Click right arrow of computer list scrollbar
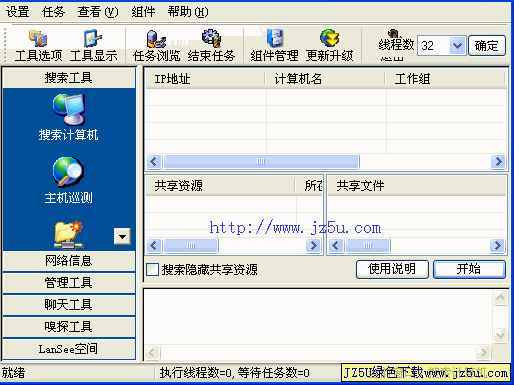This screenshot has height=385, width=514. click(498, 162)
